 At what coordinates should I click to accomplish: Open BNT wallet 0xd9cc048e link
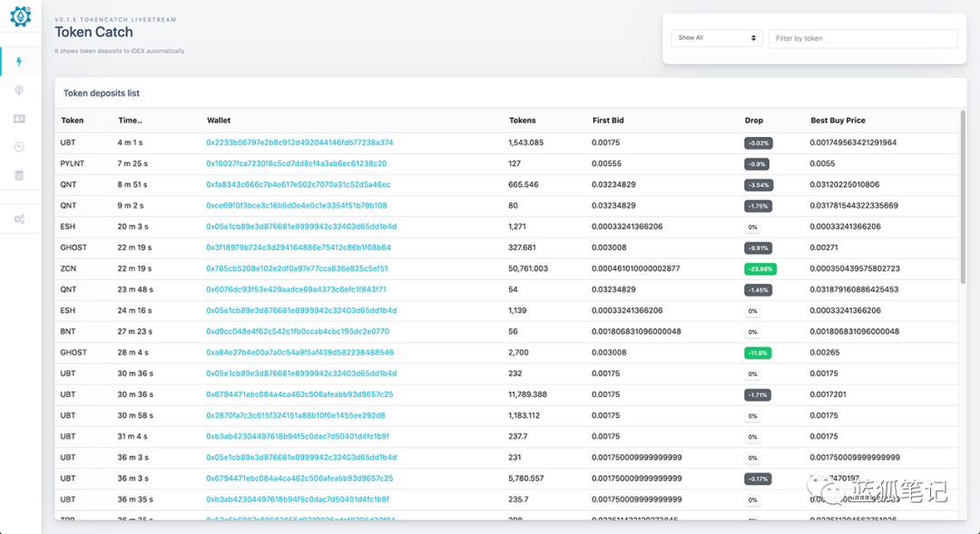point(297,332)
